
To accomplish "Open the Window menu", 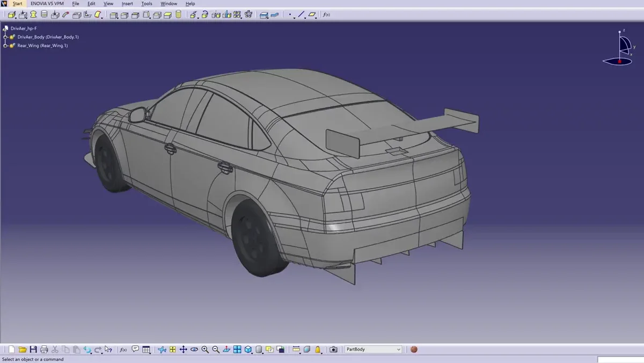I will click(169, 4).
